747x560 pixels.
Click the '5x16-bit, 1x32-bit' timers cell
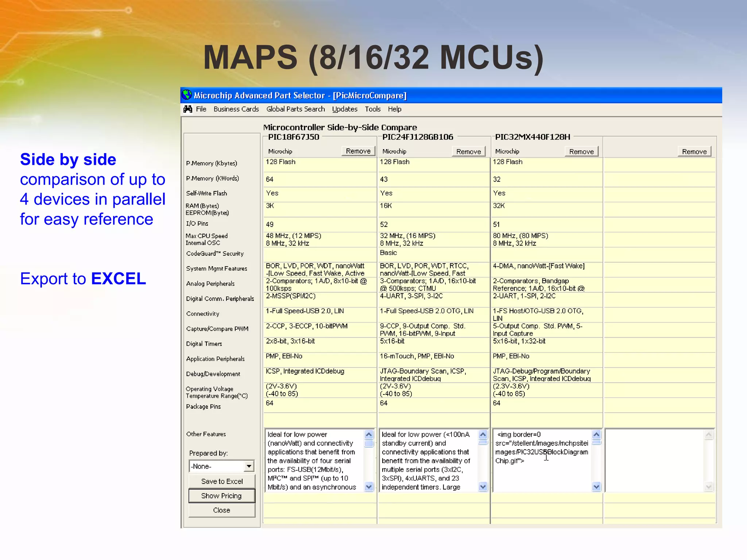coord(519,341)
